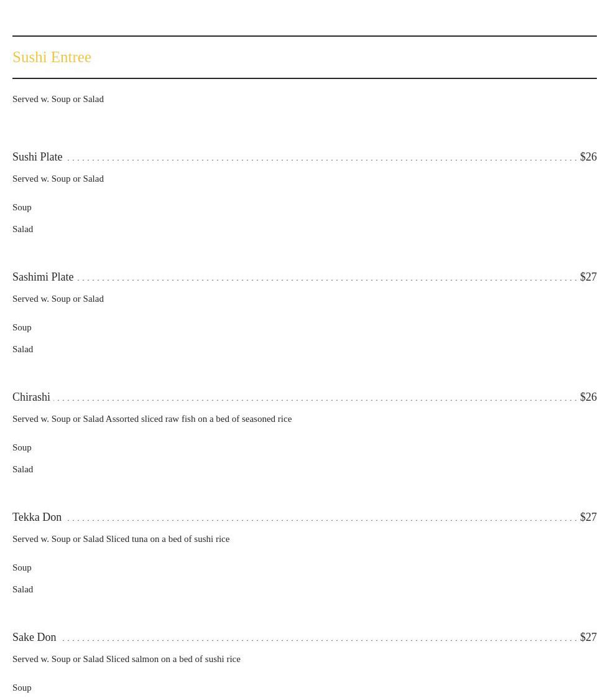Screen dimensions: 600x700
Task: Open the Sashimi Plate menu item
Action: 43,277
